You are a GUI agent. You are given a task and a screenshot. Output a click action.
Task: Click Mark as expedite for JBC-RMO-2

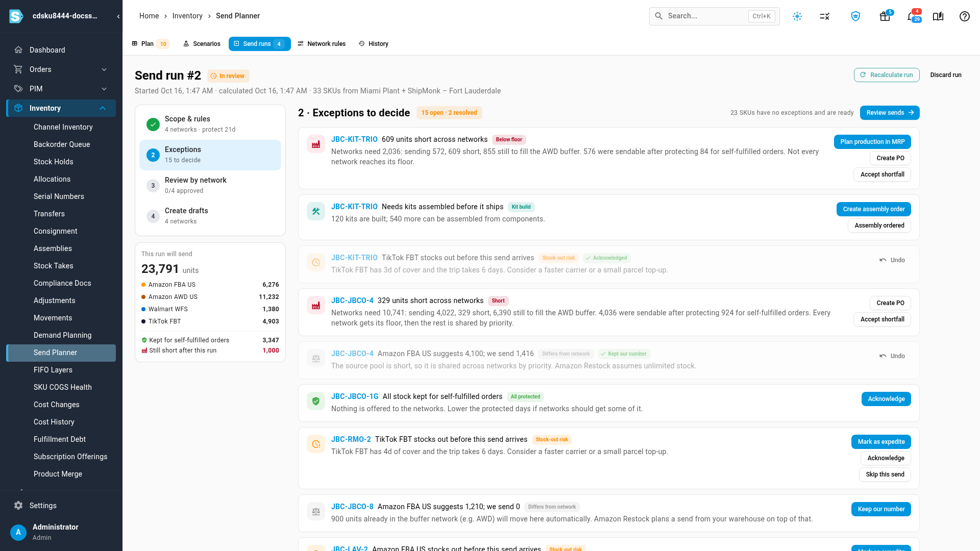coord(881,442)
